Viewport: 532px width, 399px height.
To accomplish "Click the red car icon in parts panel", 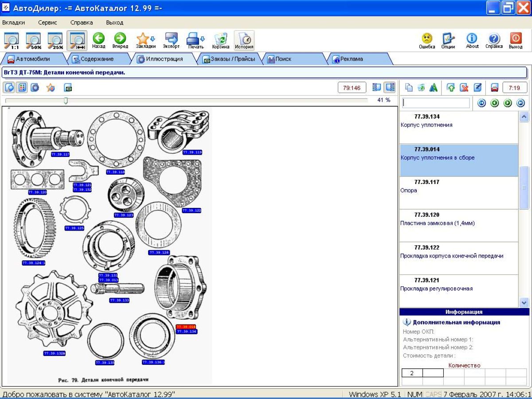I will pyautogui.click(x=495, y=88).
